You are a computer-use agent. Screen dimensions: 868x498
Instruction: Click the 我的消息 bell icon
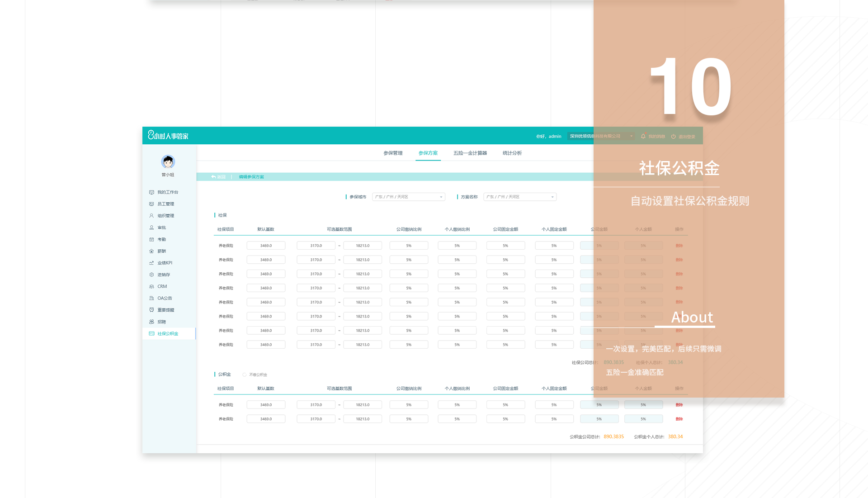643,136
